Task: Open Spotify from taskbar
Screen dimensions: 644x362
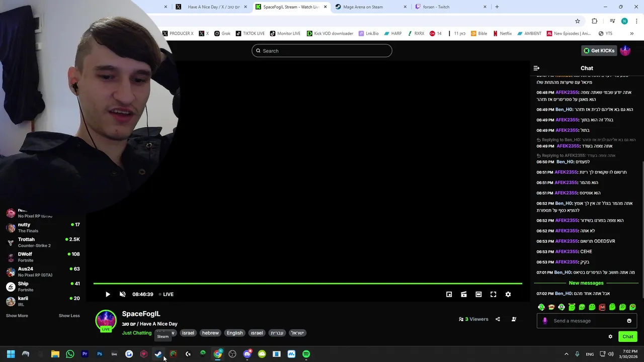Action: [x=306, y=354]
